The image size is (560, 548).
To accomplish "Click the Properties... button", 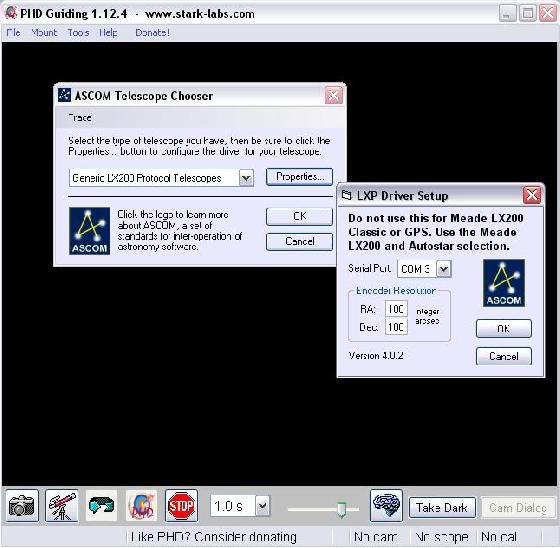I will pos(299,177).
